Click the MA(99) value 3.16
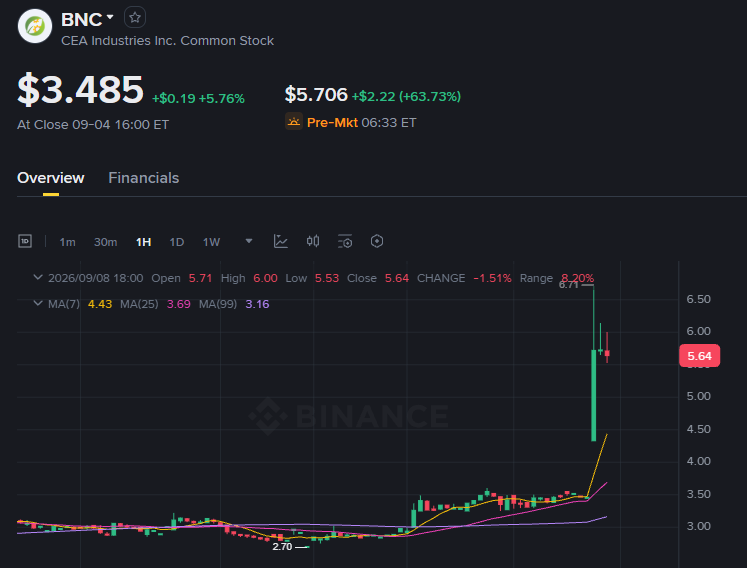 [x=257, y=304]
